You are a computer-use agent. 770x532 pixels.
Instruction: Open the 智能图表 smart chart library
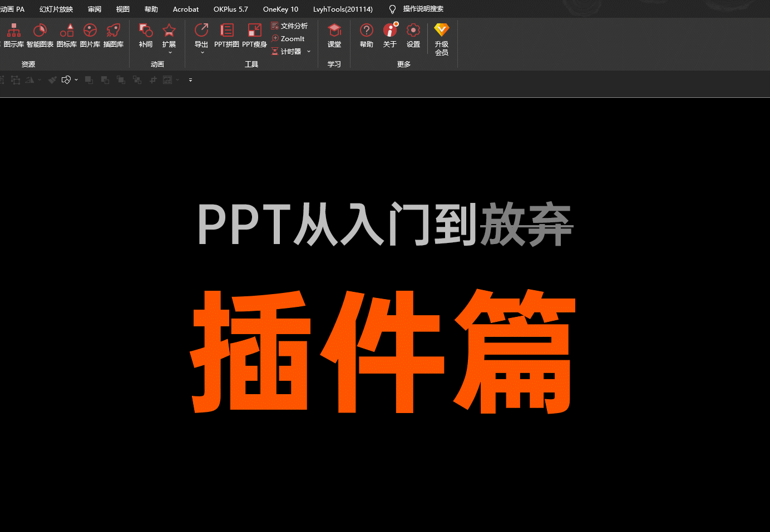[x=40, y=34]
